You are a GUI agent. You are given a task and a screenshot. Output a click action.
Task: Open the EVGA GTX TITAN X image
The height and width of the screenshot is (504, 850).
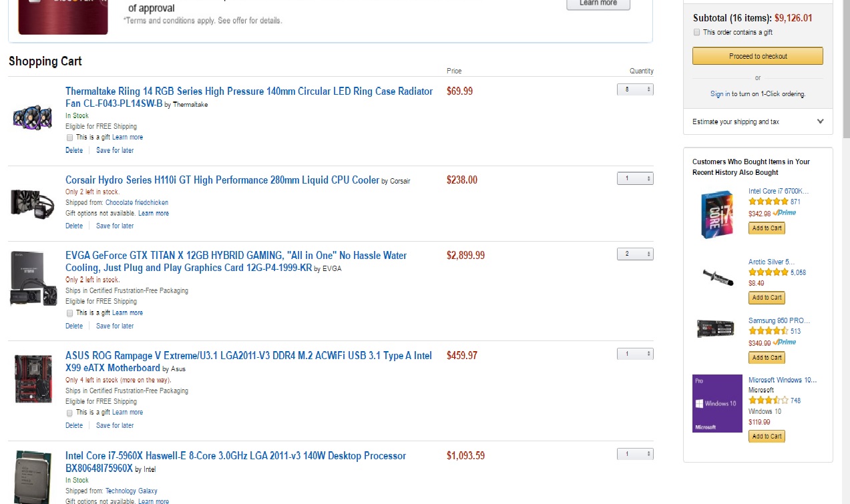[33, 279]
